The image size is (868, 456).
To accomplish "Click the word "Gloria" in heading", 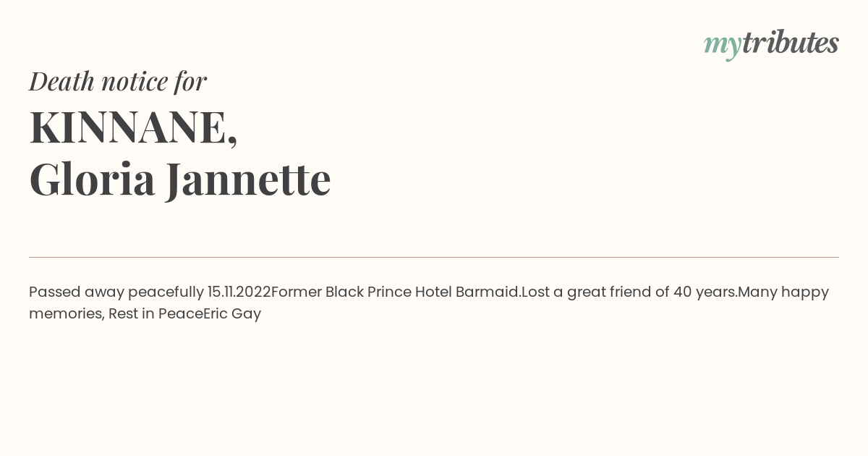I will pyautogui.click(x=92, y=179).
